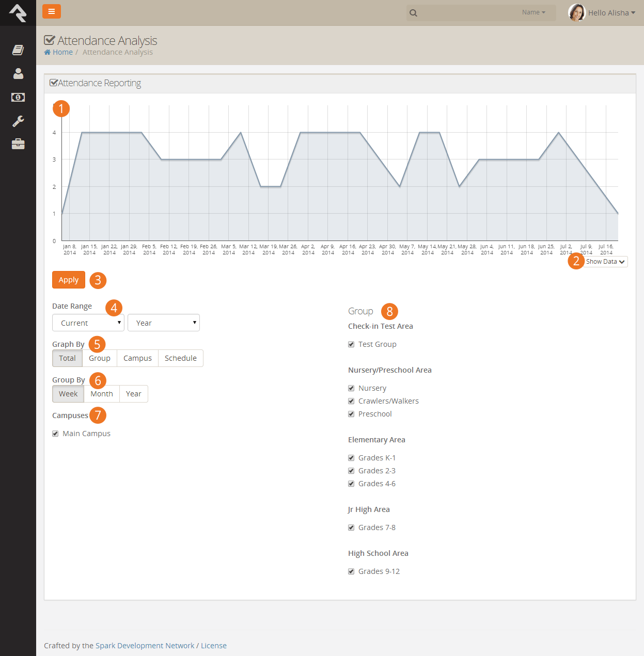Screen dimensions: 644x656
Task: Open Spark Development Network link
Action: [145, 646]
